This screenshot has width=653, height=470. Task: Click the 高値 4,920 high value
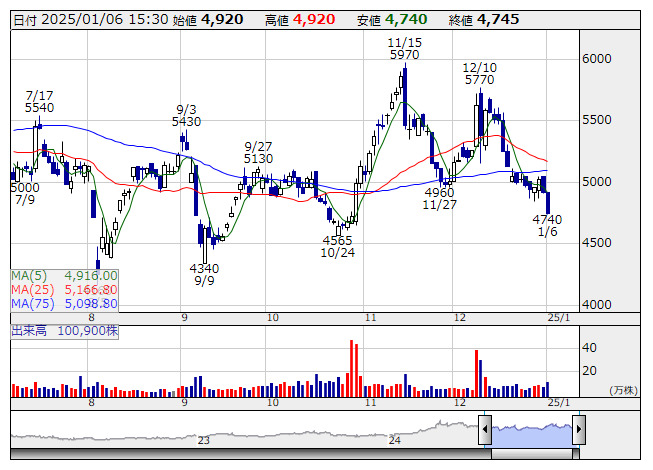point(300,20)
